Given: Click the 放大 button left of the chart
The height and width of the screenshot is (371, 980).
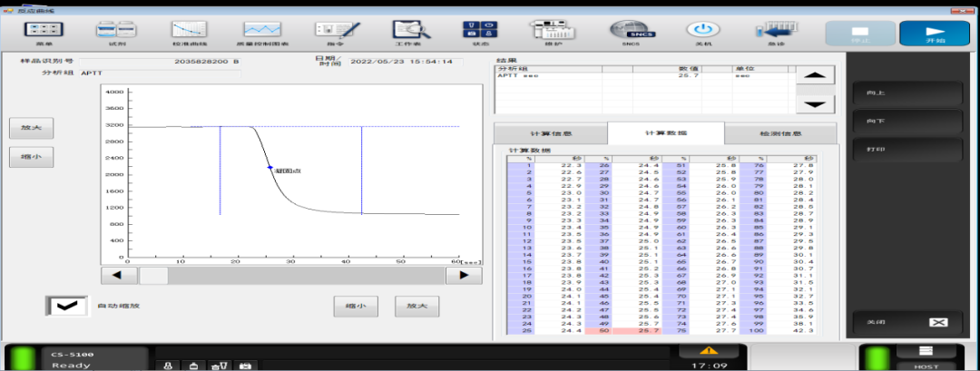Looking at the screenshot, I should (x=31, y=128).
